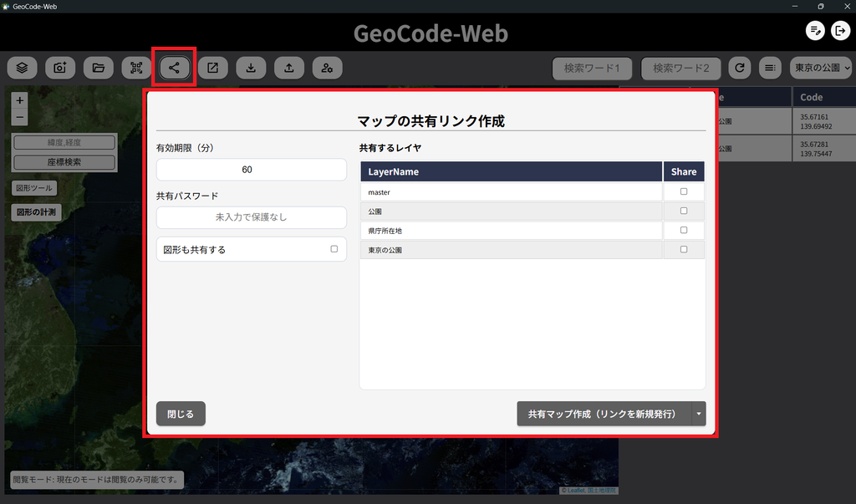Click the 座標検索 button
Image resolution: width=856 pixels, height=504 pixels.
click(x=64, y=162)
